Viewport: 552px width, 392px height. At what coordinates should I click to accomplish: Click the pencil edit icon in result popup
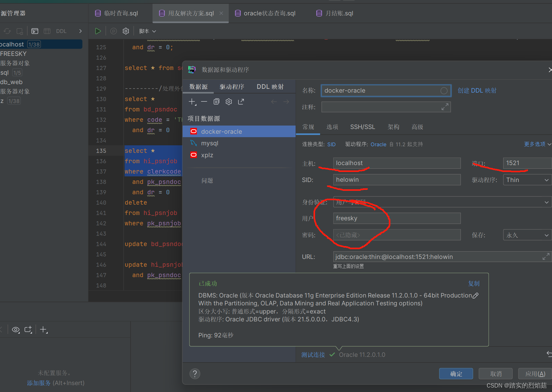coord(476,295)
